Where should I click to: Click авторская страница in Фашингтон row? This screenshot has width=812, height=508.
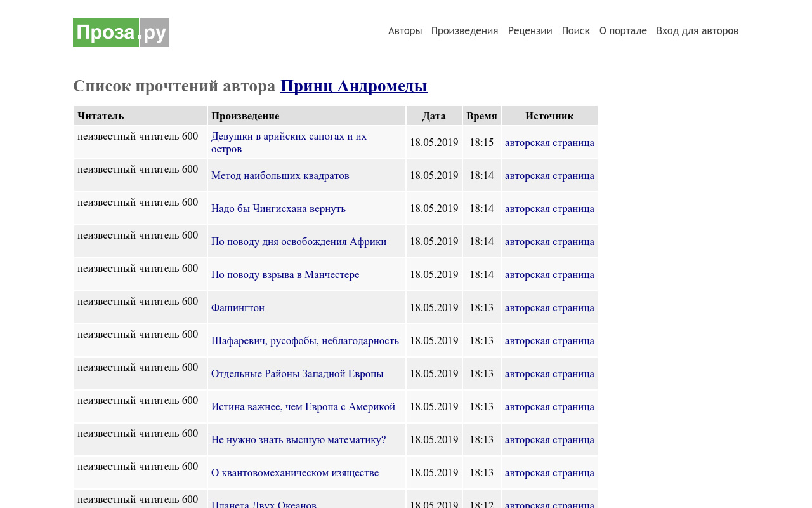(549, 307)
